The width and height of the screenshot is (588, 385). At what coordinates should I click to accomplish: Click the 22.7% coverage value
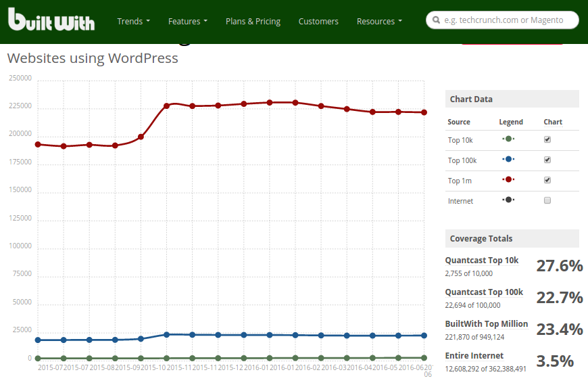[x=560, y=298]
